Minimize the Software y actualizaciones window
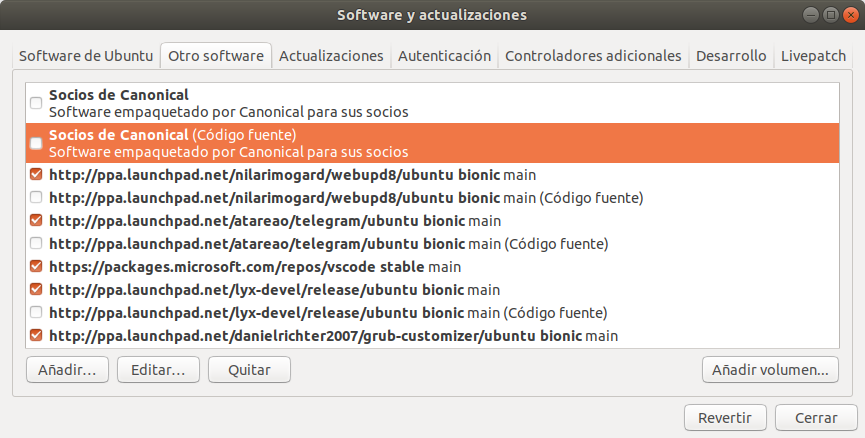 click(x=810, y=15)
